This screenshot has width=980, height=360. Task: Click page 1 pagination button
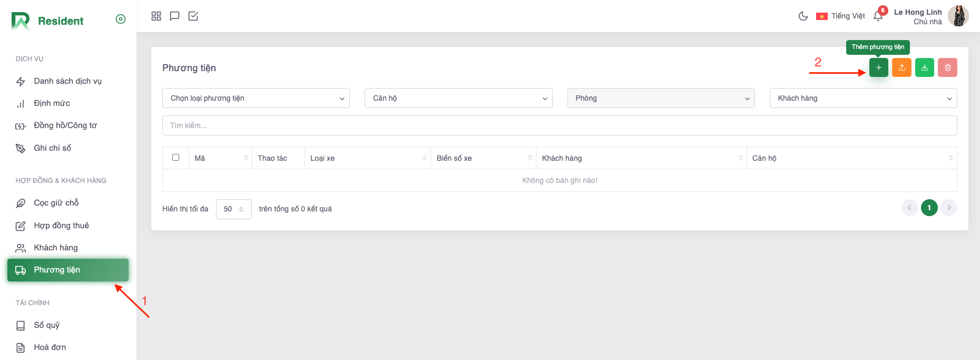(929, 208)
